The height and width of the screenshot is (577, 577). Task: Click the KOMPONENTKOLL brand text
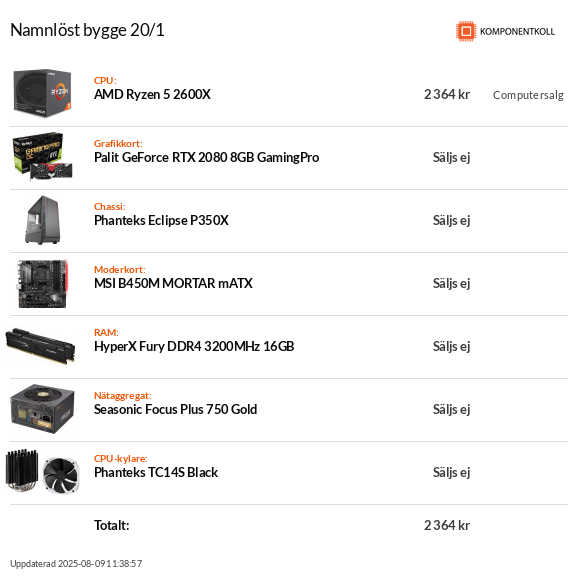(517, 32)
